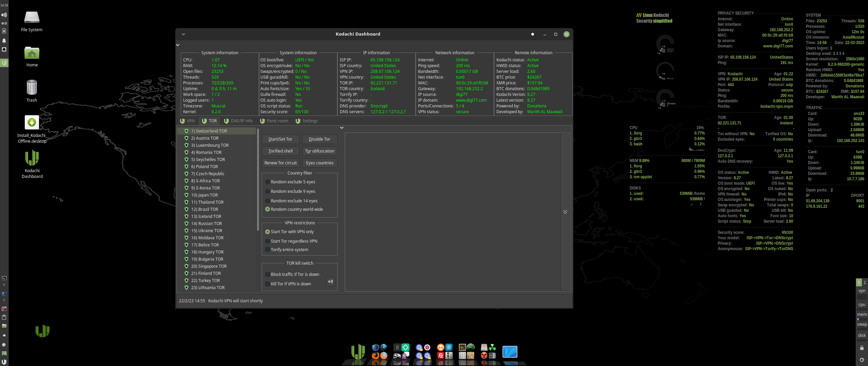Show desktop using the blue screen dock icon
868x366 pixels.
510,352
